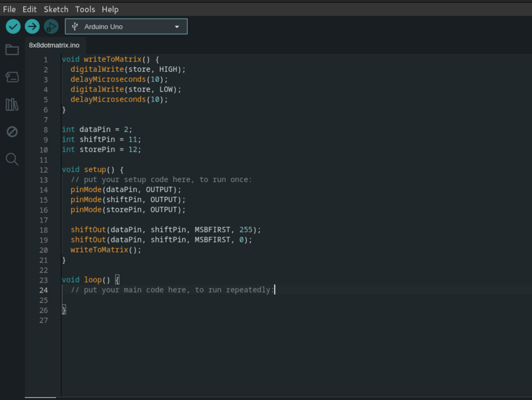The image size is (532, 400).
Task: Click 'pinMode(dataPin, OUTPUT);' line
Action: pos(126,189)
